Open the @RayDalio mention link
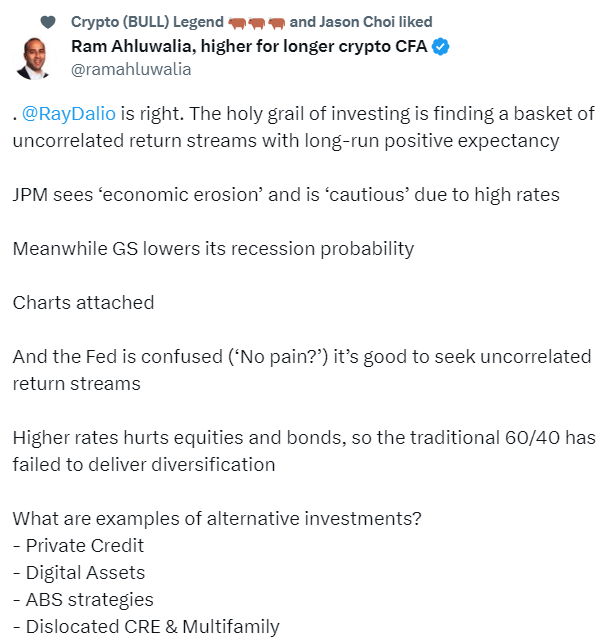610x640 pixels. (69, 113)
